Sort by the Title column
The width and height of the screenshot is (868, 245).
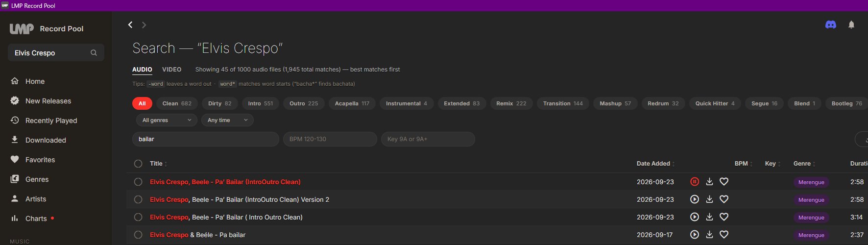point(158,164)
